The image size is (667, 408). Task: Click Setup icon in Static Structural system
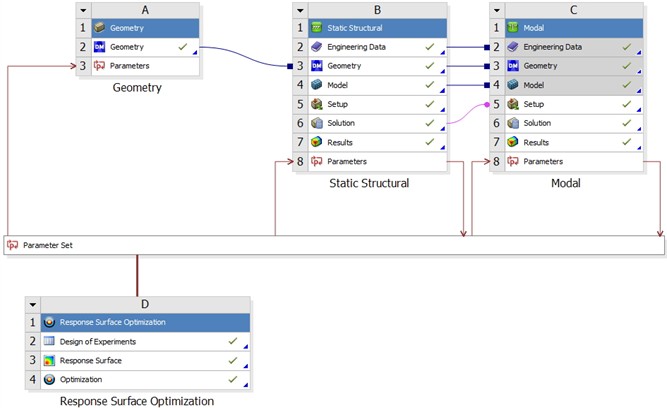click(x=316, y=104)
